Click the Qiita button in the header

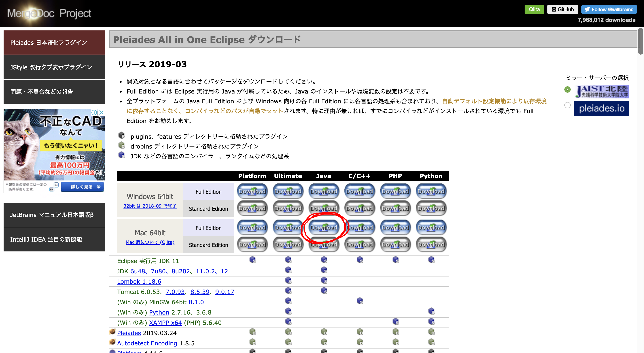pyautogui.click(x=534, y=9)
